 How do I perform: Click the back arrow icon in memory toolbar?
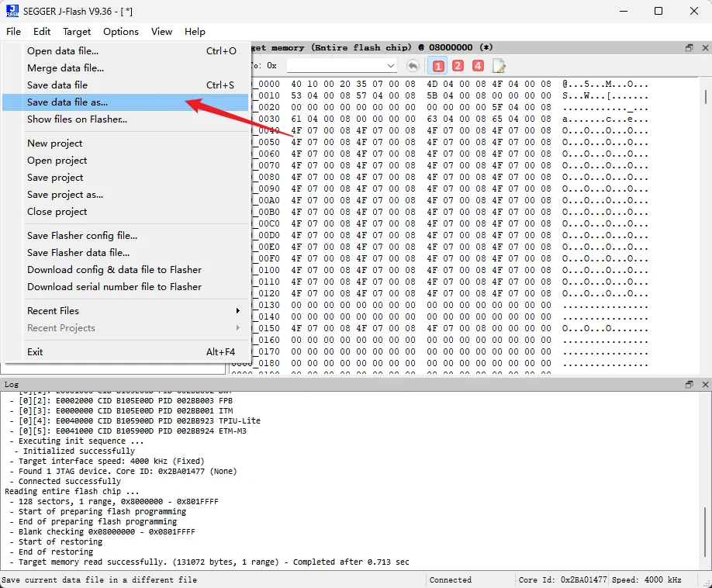coord(413,66)
